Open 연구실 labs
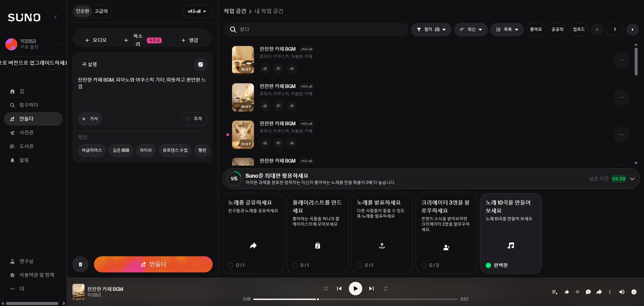This screenshot has width=644, height=306. click(x=33, y=261)
